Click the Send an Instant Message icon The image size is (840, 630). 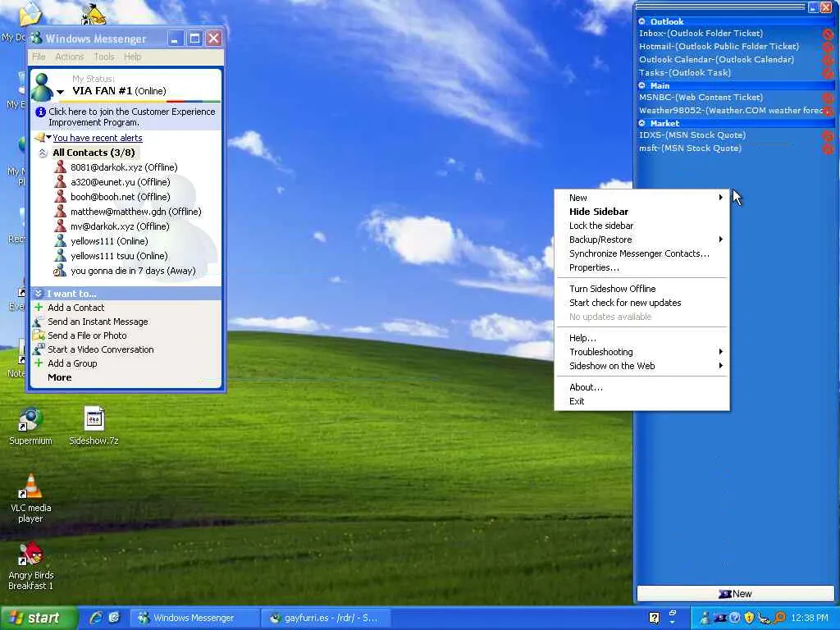click(x=38, y=322)
